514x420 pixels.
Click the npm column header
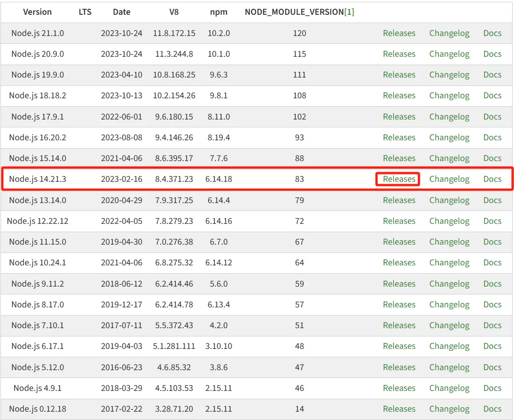(x=219, y=12)
